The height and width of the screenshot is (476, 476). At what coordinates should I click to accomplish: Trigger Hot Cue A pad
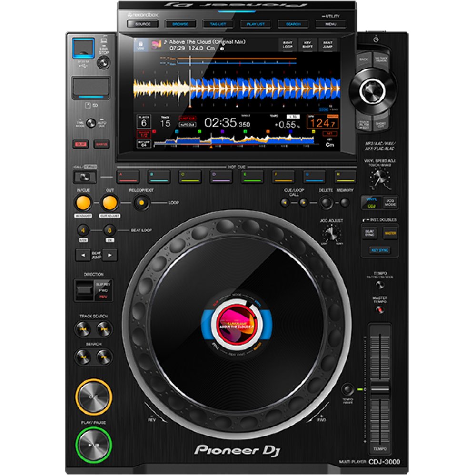click(x=128, y=177)
